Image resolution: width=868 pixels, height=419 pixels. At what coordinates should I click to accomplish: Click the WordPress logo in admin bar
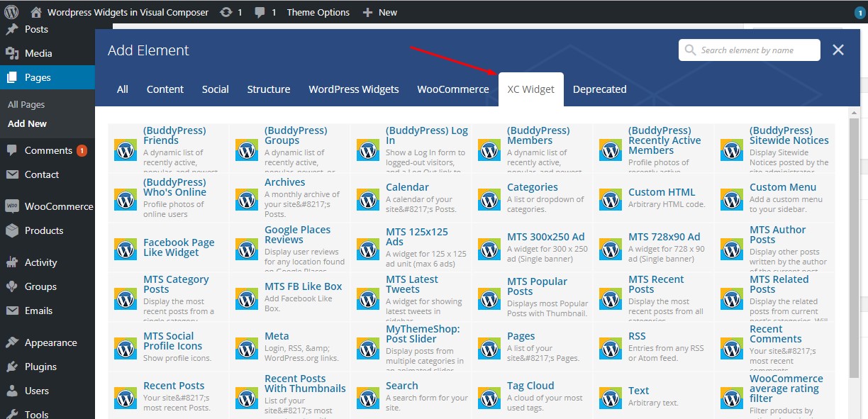pyautogui.click(x=11, y=12)
